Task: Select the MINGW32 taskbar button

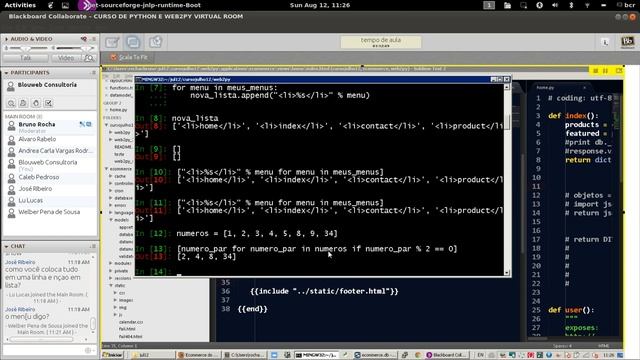Action: [x=317, y=355]
